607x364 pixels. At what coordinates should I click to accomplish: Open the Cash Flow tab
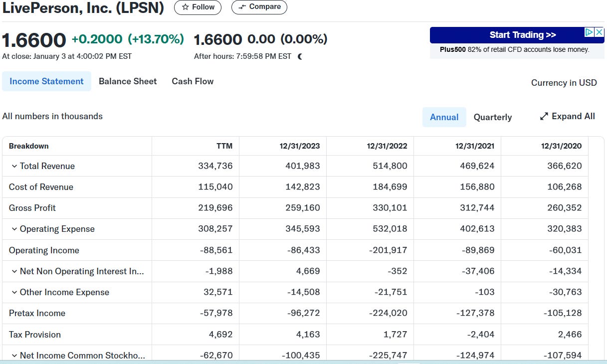tap(193, 81)
